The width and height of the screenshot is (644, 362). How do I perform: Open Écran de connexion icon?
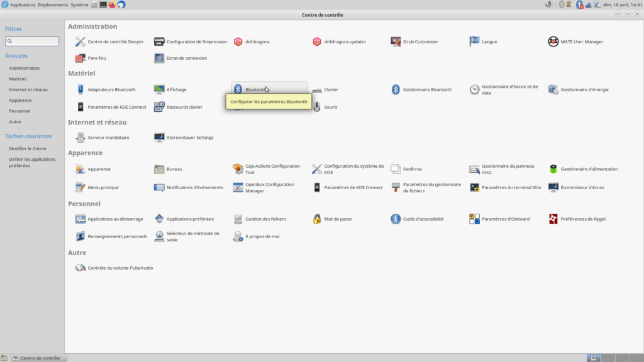pos(159,58)
